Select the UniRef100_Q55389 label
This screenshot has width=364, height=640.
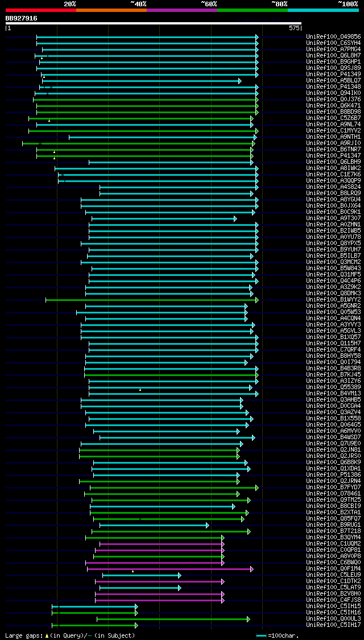(x=333, y=387)
